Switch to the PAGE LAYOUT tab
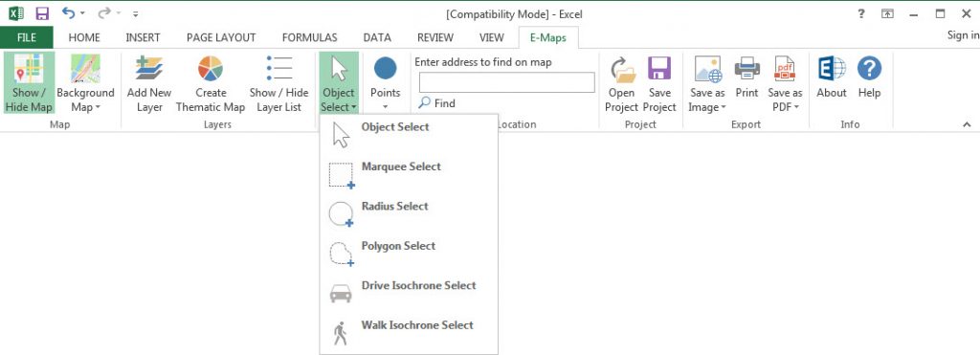The image size is (980, 355). pos(221,37)
